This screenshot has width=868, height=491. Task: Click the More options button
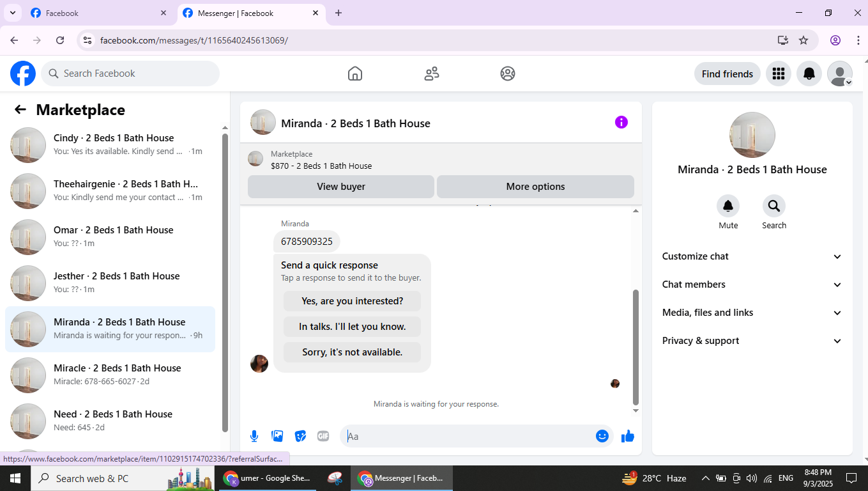[535, 187]
